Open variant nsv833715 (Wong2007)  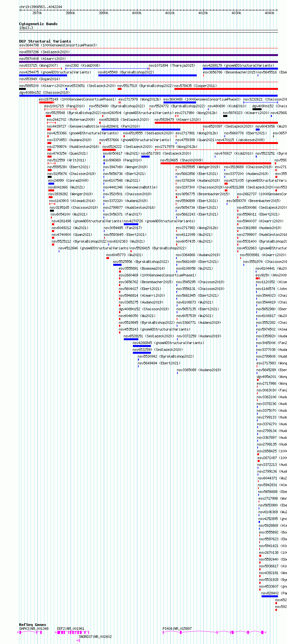(39, 65)
